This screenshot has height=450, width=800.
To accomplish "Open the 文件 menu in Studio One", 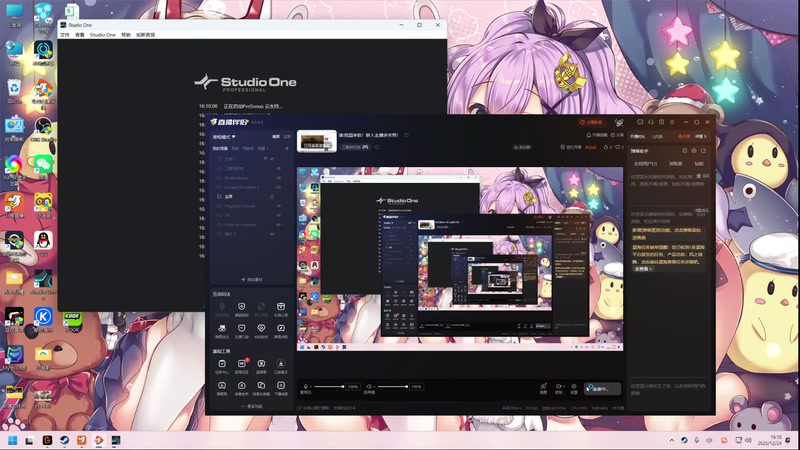I will coord(65,35).
